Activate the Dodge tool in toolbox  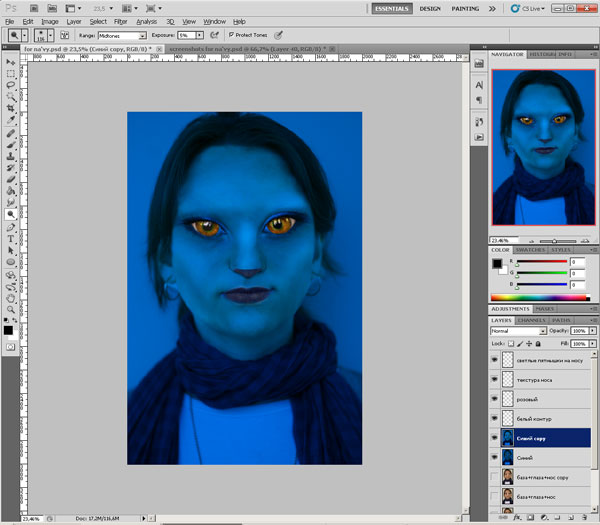11,214
